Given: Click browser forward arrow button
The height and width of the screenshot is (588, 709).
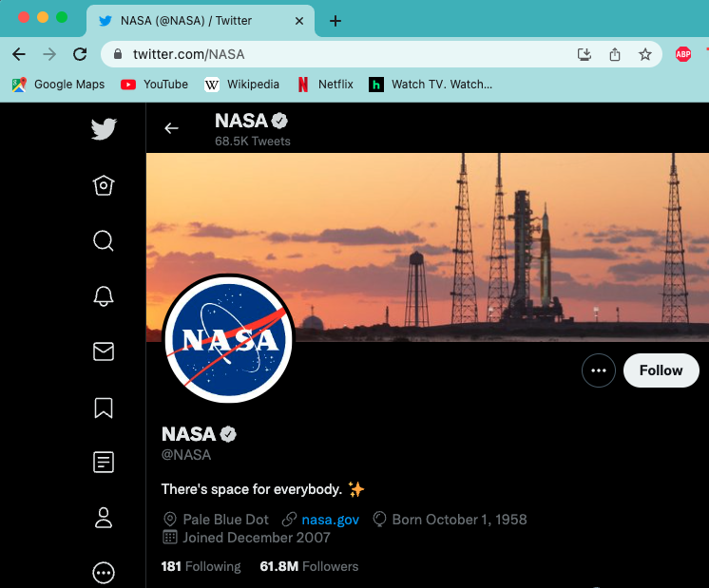Looking at the screenshot, I should tap(49, 54).
